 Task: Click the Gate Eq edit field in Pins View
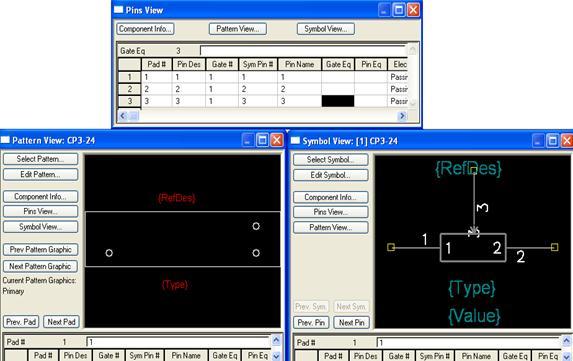point(303,50)
